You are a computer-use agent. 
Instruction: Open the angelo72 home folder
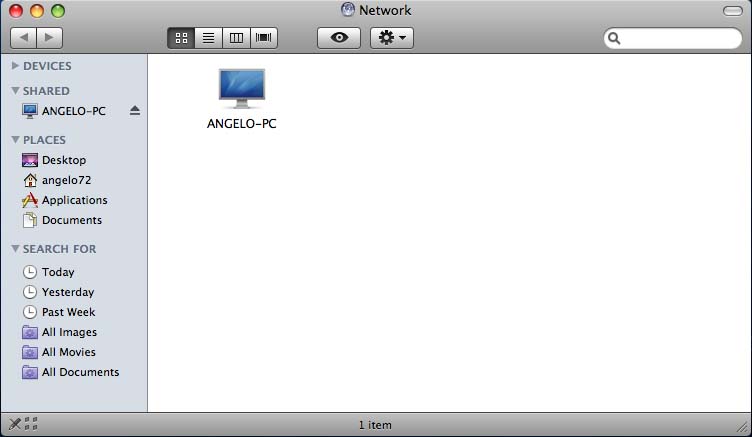(x=57, y=180)
